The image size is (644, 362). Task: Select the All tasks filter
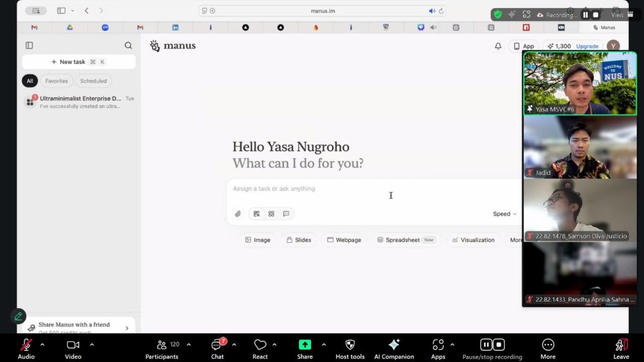click(30, 81)
